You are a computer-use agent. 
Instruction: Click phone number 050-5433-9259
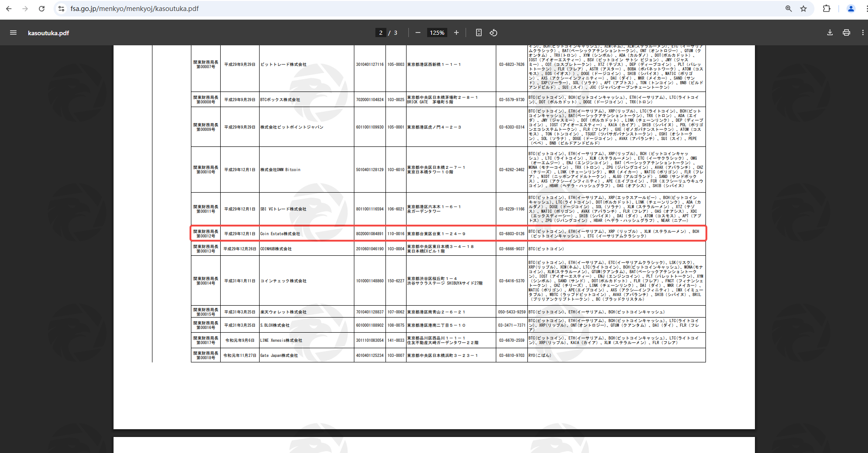coord(512,312)
